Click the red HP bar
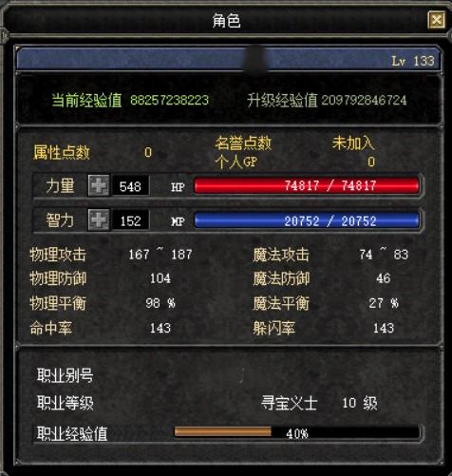This screenshot has width=452, height=476. coord(307,185)
